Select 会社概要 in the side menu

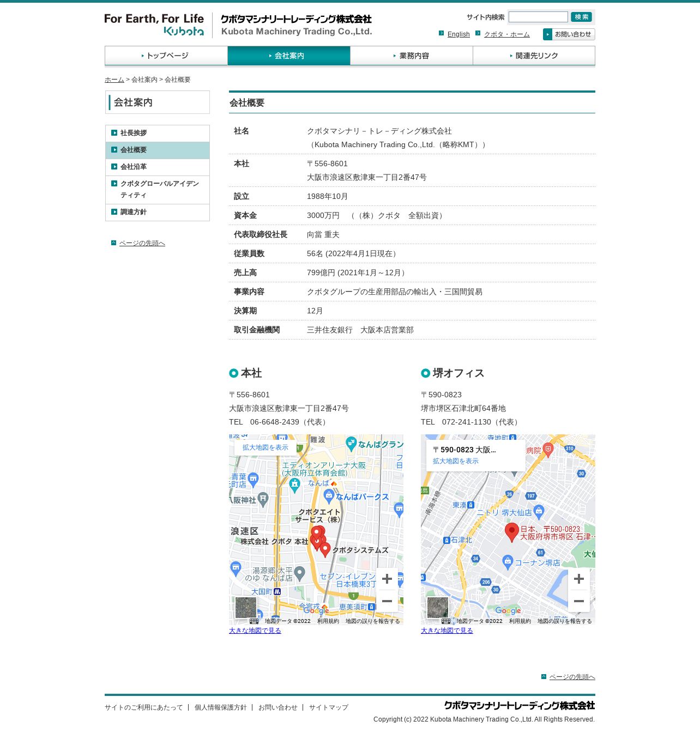[158, 150]
